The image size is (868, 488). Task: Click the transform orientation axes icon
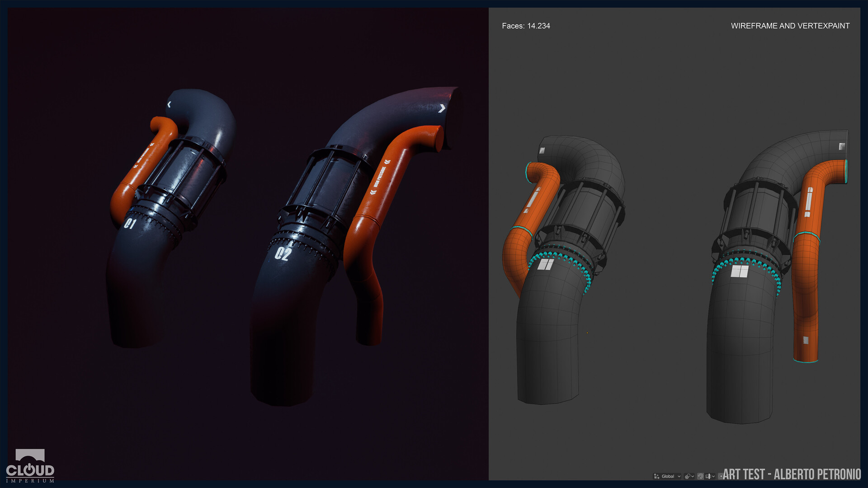(656, 476)
